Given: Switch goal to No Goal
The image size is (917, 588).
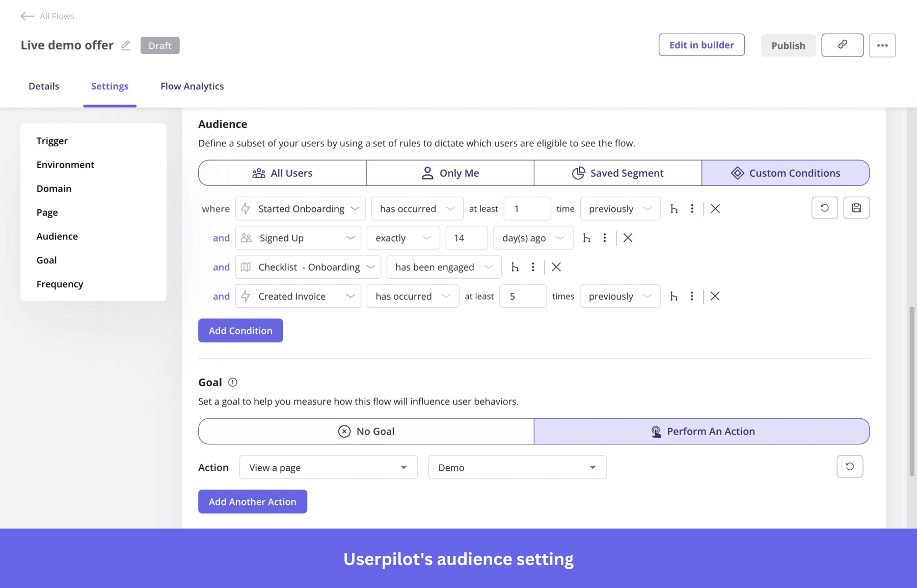Looking at the screenshot, I should [x=366, y=431].
